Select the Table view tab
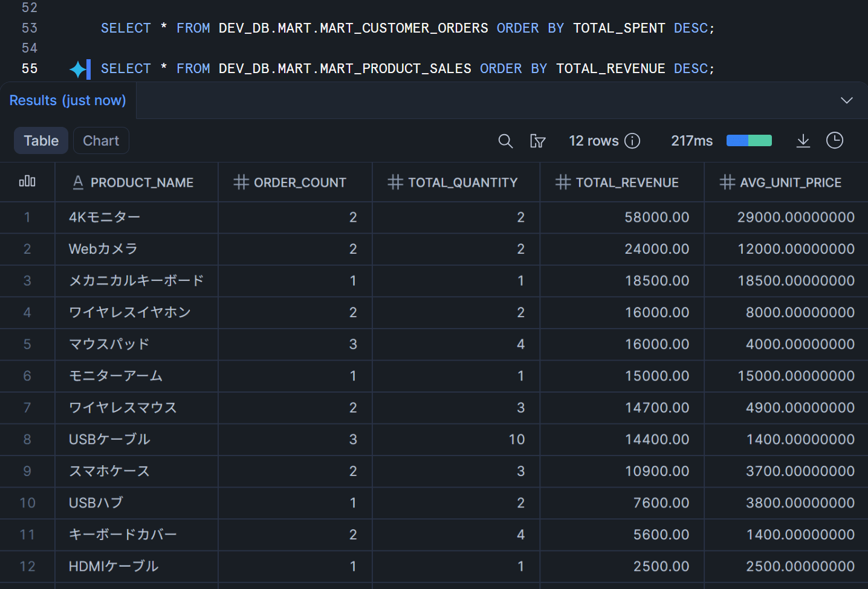This screenshot has width=868, height=589. [41, 141]
